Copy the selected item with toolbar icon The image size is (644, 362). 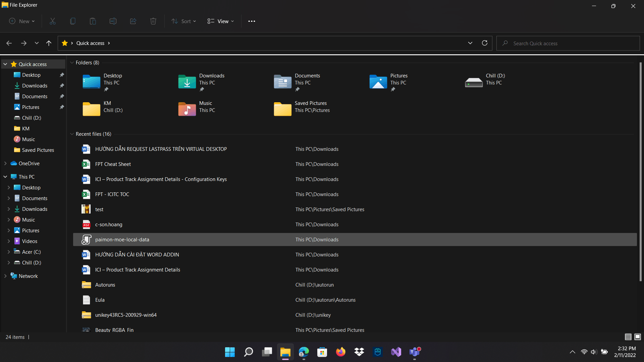coord(72,21)
